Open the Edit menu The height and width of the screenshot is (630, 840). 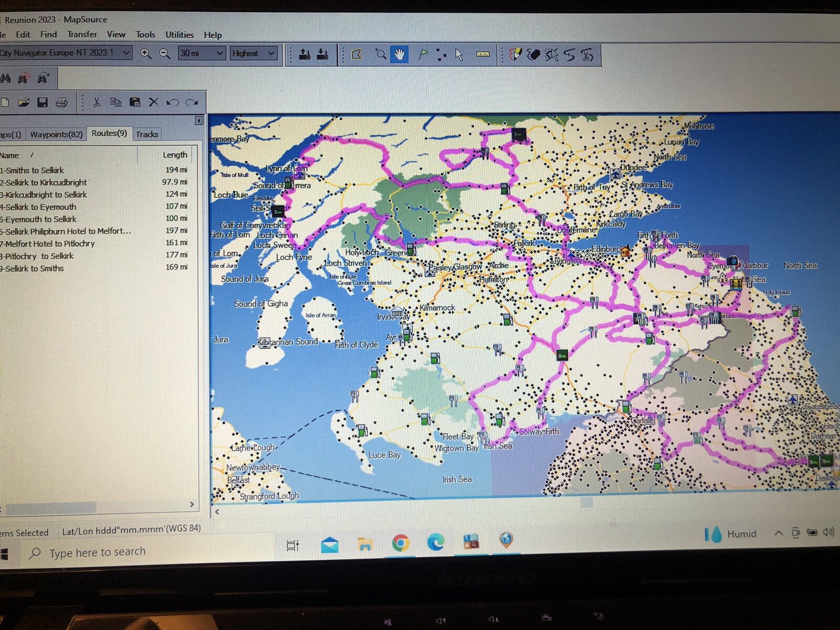[x=23, y=34]
